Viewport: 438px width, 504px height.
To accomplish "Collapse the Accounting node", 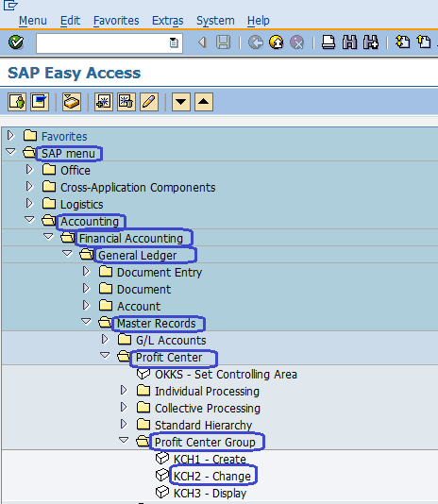I will pos(29,220).
